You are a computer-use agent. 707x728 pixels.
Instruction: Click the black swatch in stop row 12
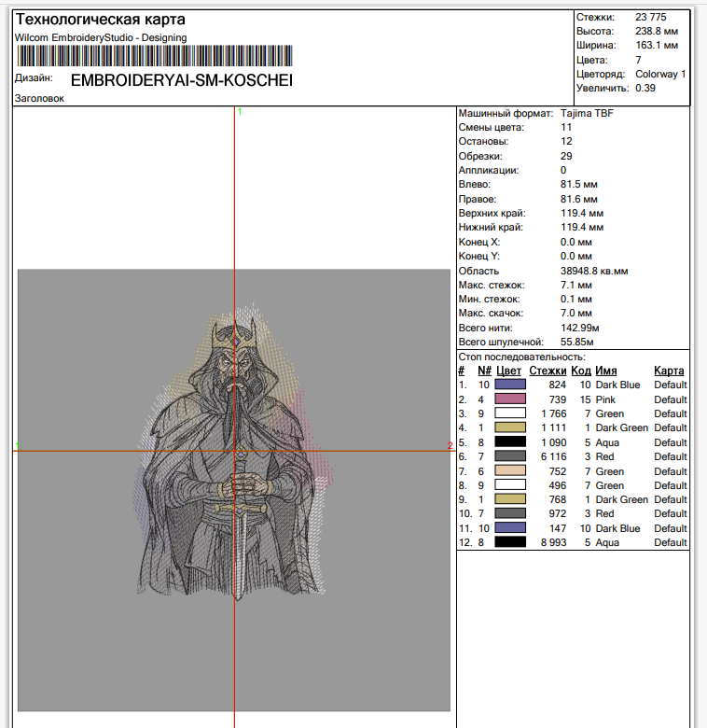(510, 542)
